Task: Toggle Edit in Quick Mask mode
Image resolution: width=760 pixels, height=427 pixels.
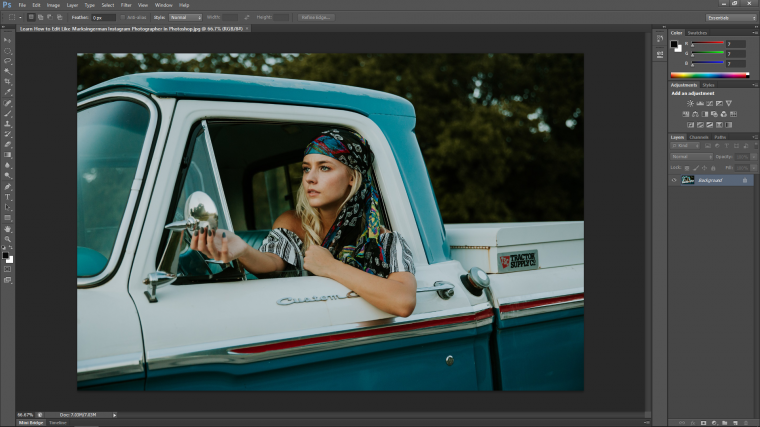Action: (x=7, y=269)
